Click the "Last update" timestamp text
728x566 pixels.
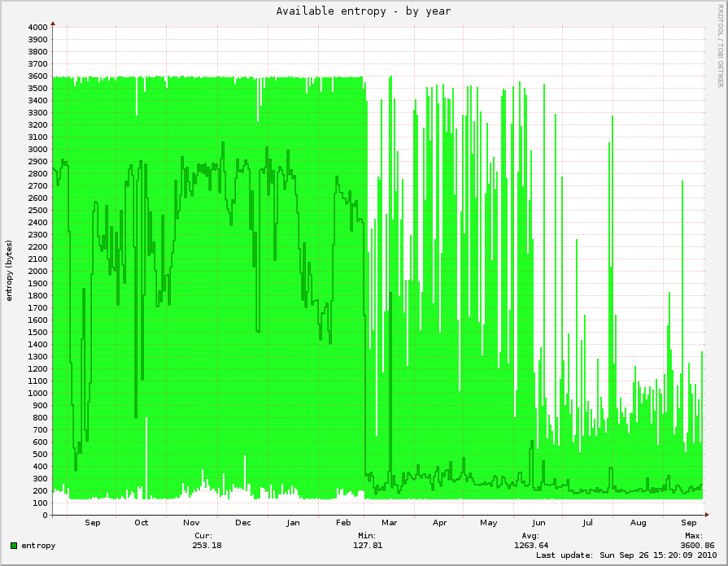pos(626,555)
